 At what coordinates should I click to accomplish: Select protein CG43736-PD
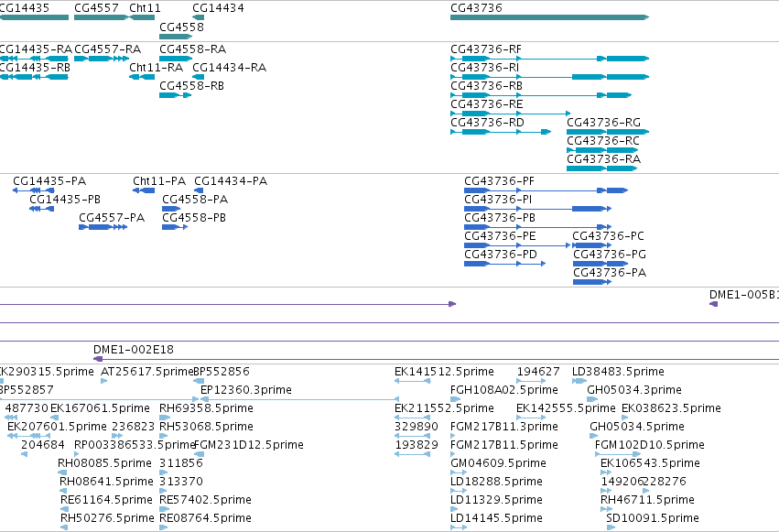click(x=504, y=264)
